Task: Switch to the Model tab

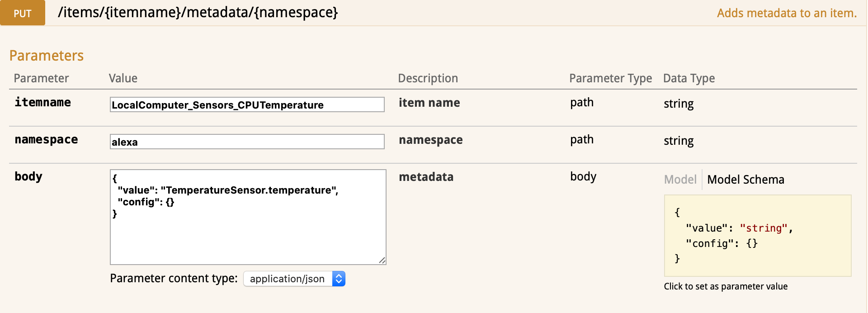Action: pyautogui.click(x=680, y=180)
